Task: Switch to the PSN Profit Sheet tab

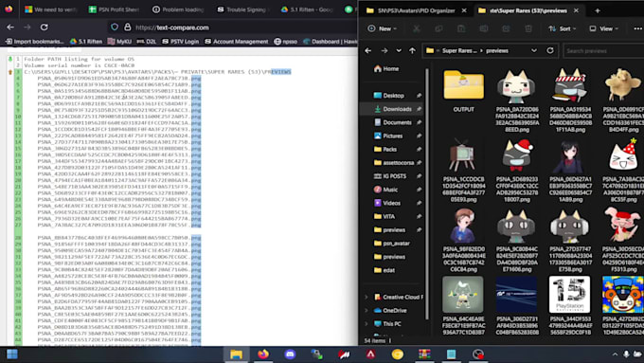Action: [115, 9]
